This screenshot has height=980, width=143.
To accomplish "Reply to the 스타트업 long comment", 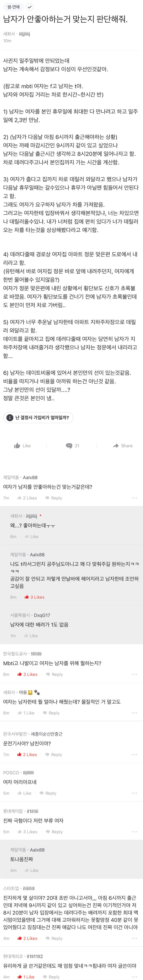I will click(x=54, y=938).
